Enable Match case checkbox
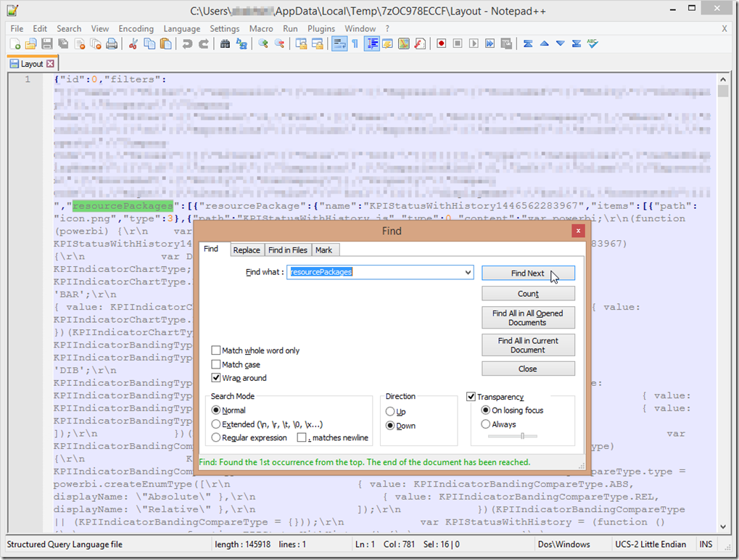Image resolution: width=739 pixels, height=560 pixels. (x=216, y=364)
